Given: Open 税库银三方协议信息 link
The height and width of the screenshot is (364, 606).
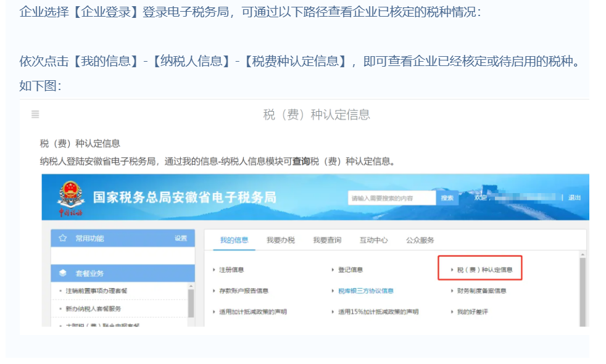Looking at the screenshot, I should 365,291.
